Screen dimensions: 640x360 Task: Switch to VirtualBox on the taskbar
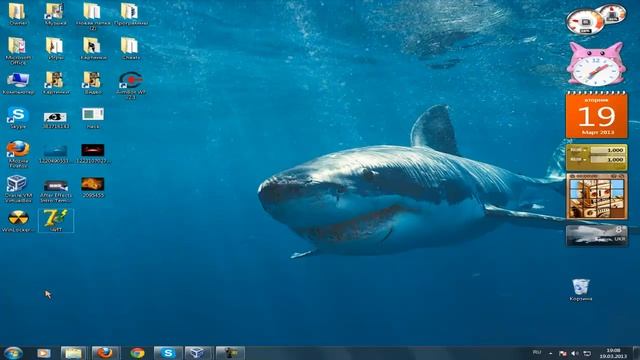(198, 353)
